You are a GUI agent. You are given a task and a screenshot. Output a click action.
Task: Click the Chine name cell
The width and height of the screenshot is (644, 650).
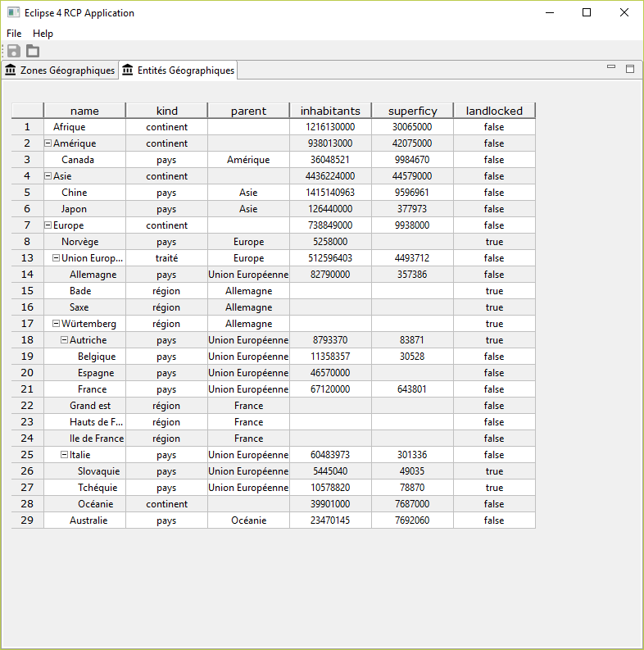point(84,193)
